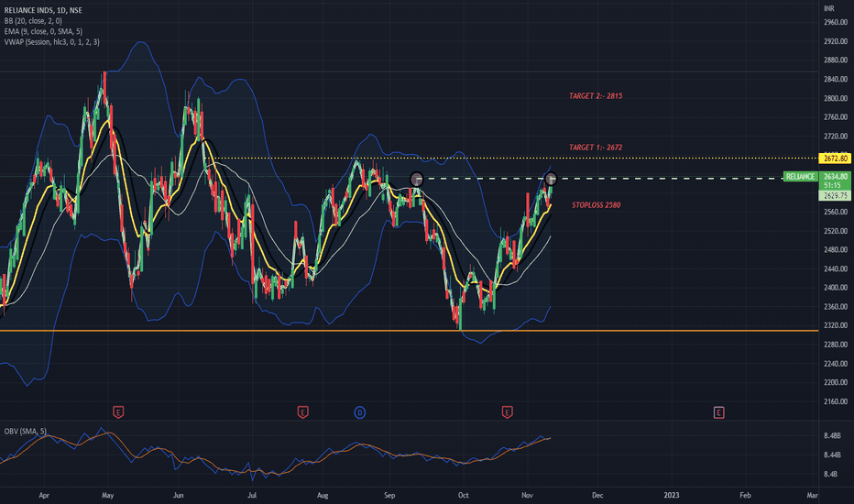The width and height of the screenshot is (854, 504).
Task: Open the dividend marker in mid August
Action: tap(359, 412)
